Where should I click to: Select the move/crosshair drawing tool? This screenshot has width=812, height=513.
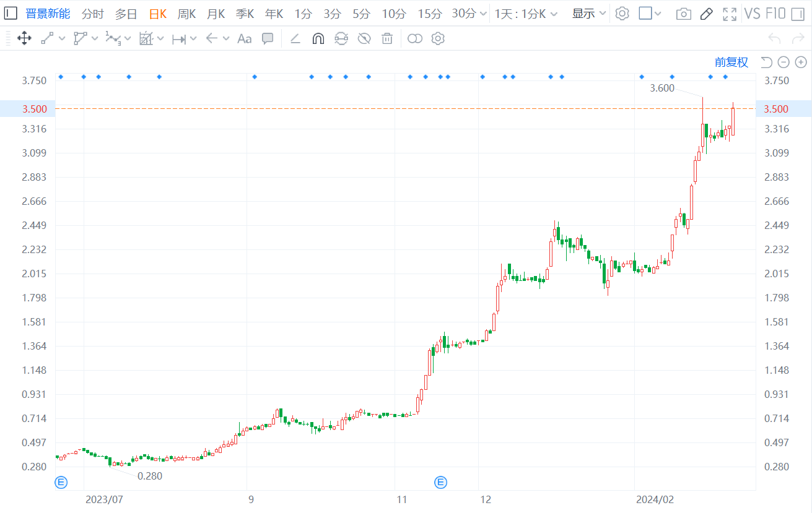[x=25, y=39]
